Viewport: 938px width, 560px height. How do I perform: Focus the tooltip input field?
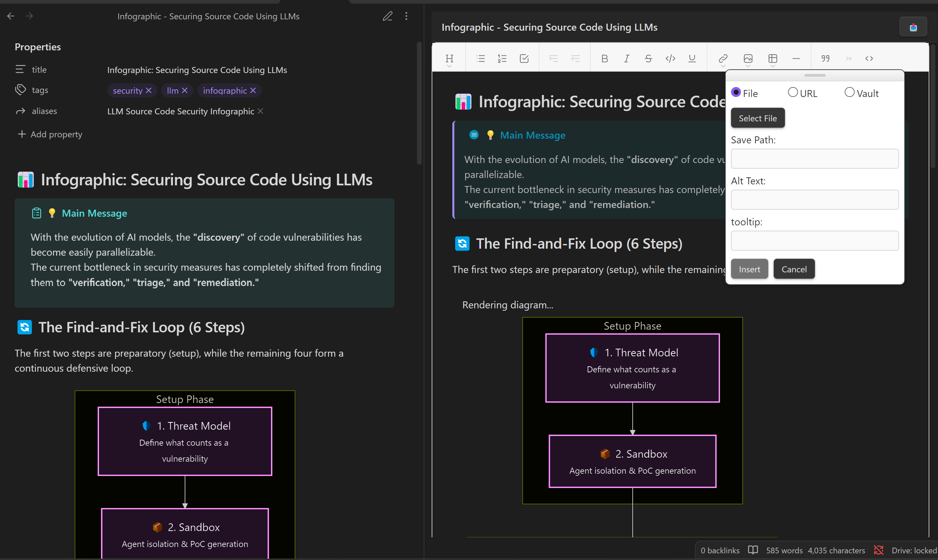815,241
